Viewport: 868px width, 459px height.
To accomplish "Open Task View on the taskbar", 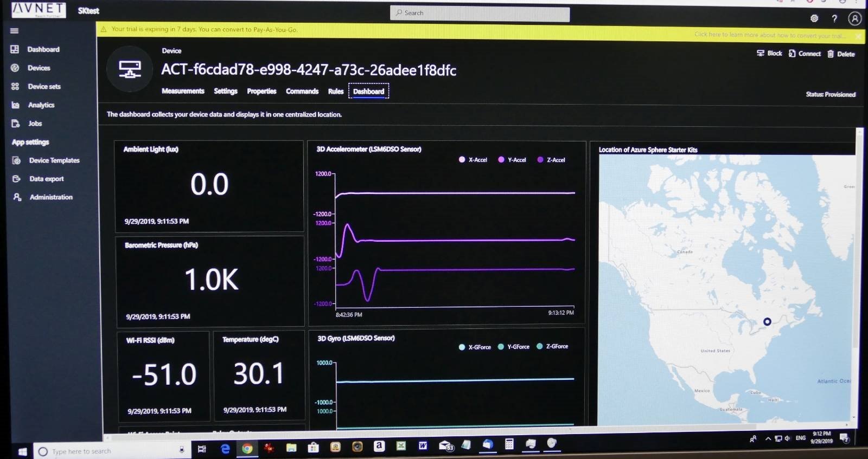I will [x=202, y=449].
